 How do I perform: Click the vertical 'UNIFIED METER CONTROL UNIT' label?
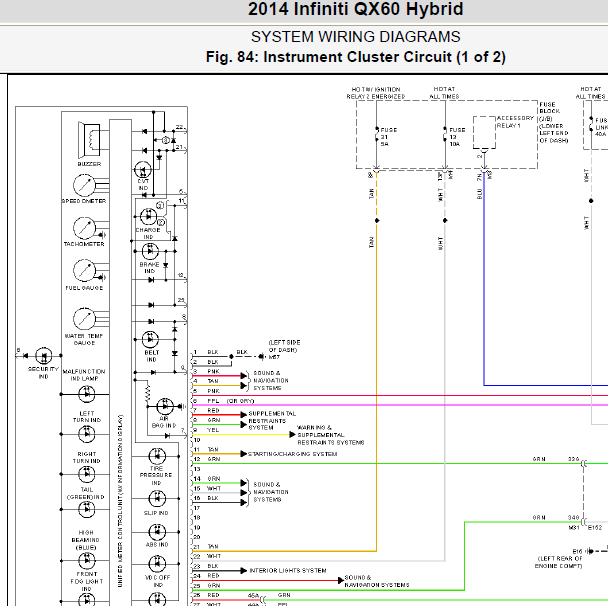pos(120,501)
